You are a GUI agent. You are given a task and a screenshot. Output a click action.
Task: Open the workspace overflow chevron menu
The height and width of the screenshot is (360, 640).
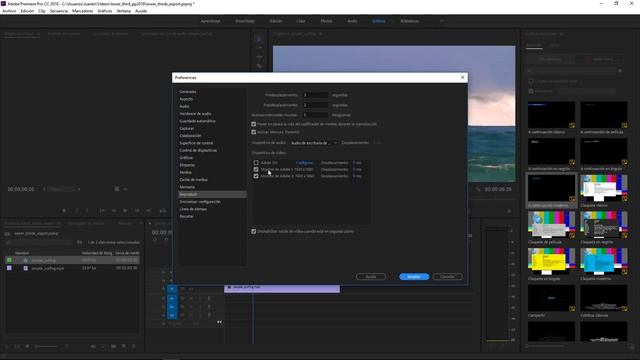[442, 21]
